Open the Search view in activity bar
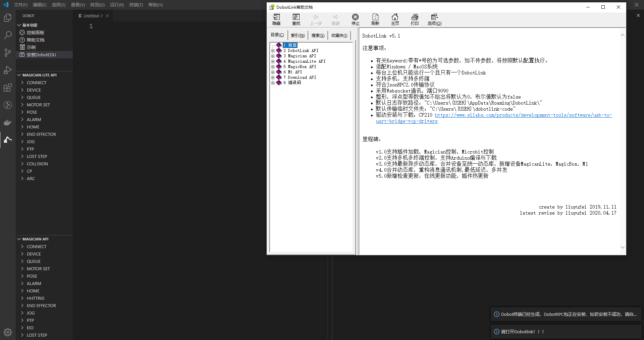This screenshot has height=340, width=644. [7, 35]
